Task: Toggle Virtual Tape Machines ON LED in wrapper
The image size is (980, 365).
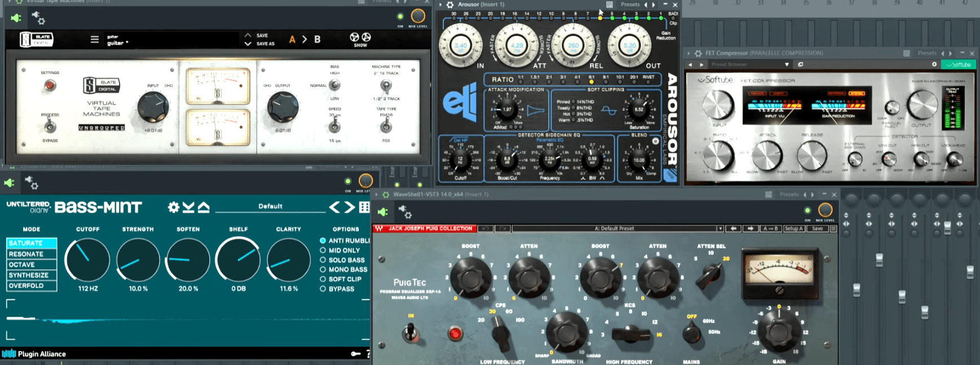Action: [x=400, y=17]
